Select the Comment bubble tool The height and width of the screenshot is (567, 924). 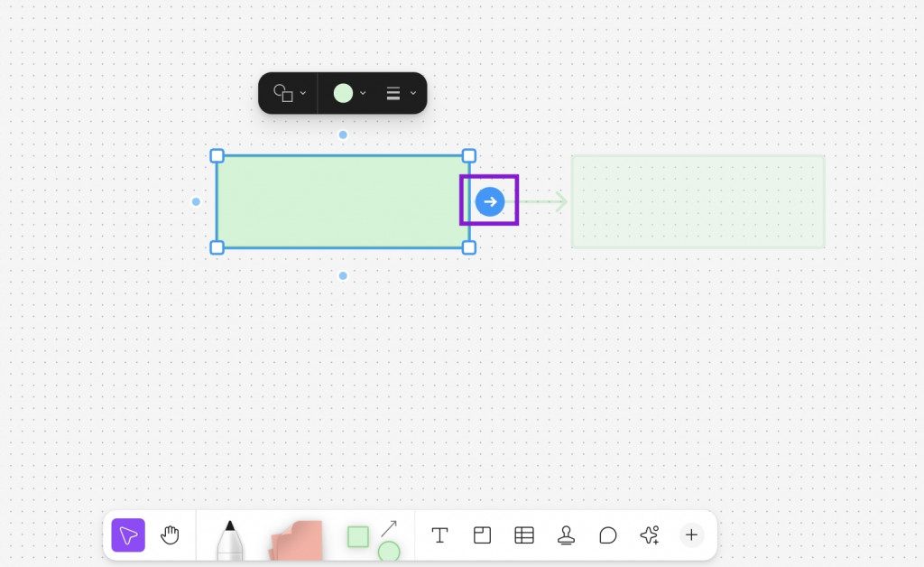click(607, 535)
